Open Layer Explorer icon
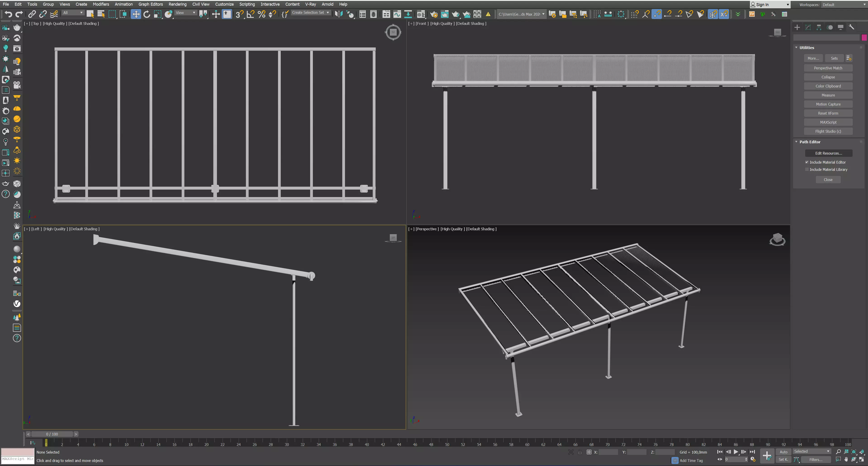 point(373,14)
